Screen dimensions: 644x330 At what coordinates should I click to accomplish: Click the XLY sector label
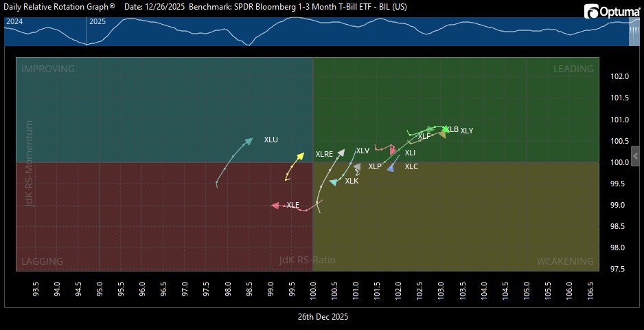467,131
